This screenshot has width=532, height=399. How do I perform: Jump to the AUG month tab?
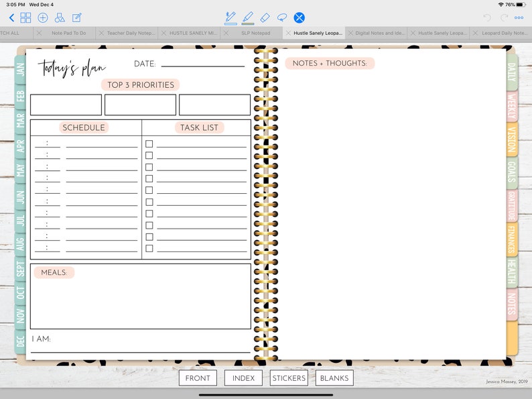tap(20, 244)
